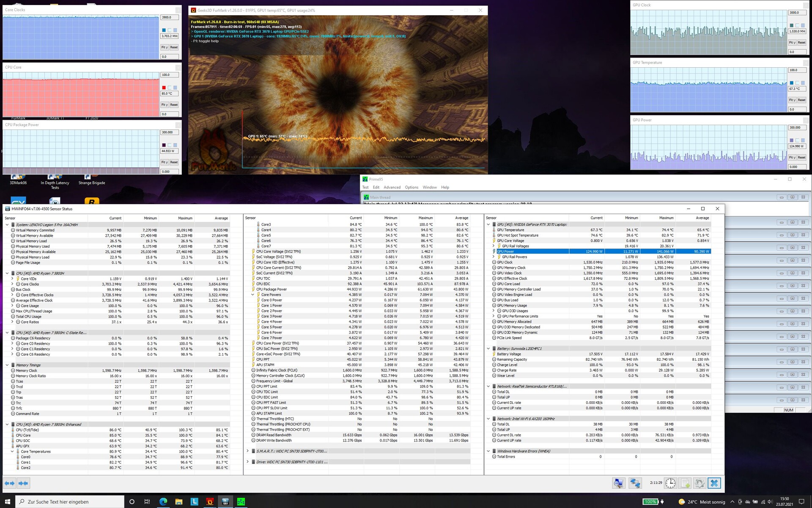Open Prime95 green icon in taskbar
Image resolution: width=812 pixels, height=508 pixels.
pos(241,502)
